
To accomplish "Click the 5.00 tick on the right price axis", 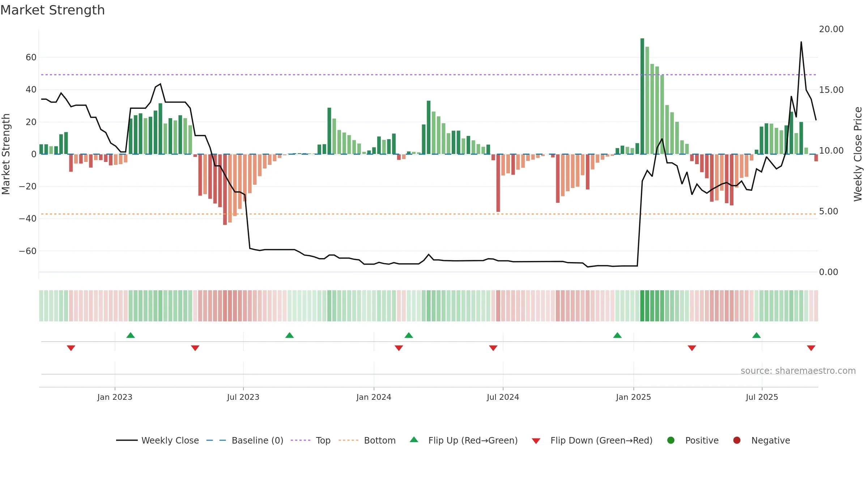I will click(x=829, y=211).
